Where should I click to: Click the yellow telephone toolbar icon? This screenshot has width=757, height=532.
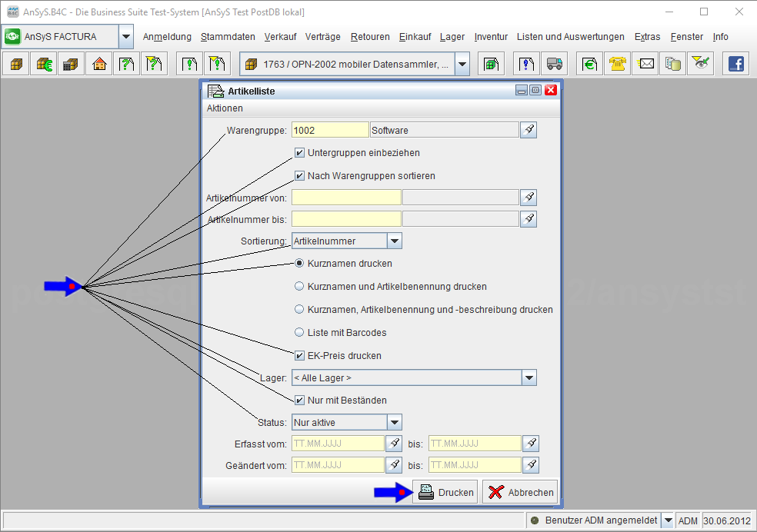(x=618, y=65)
